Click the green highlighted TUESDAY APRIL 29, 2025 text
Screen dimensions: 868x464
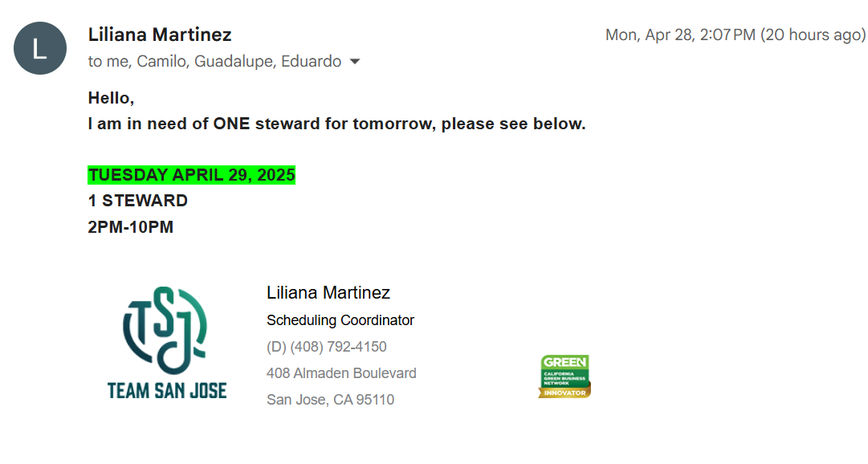tap(192, 175)
